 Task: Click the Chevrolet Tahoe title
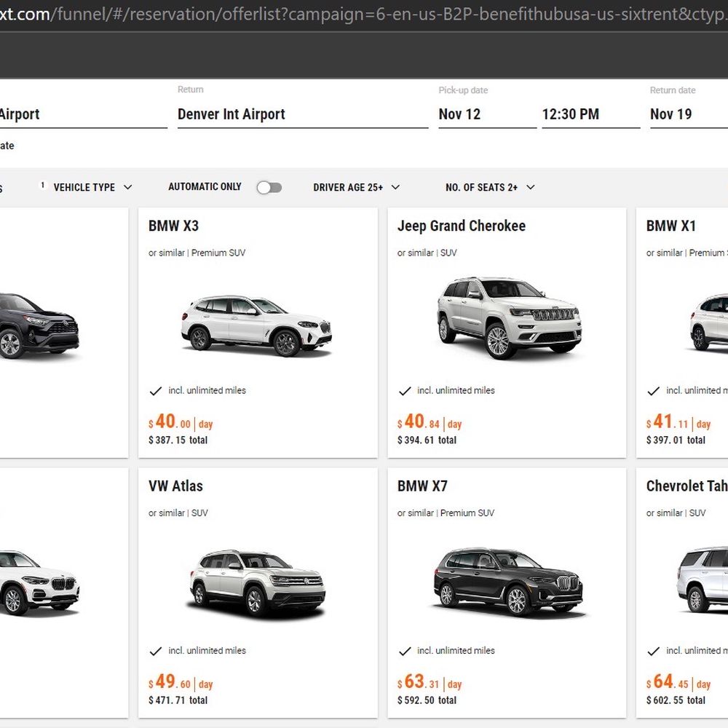pos(687,486)
